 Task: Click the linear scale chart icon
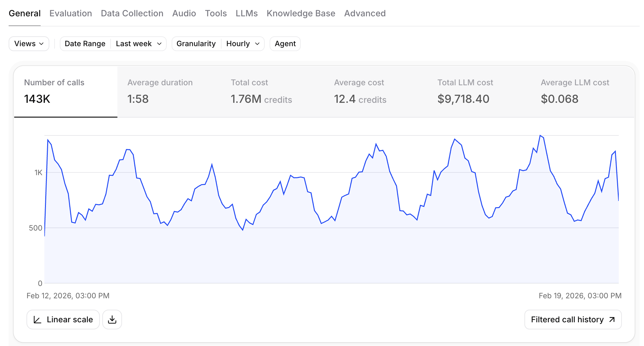tap(38, 320)
